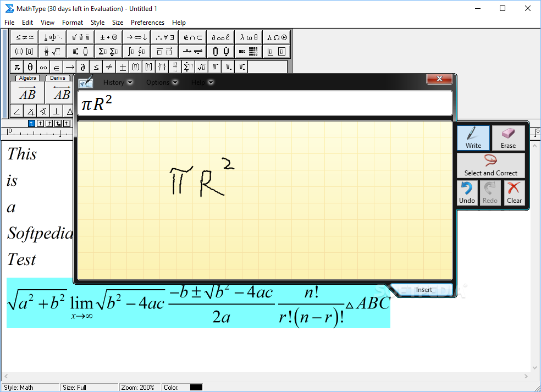
Task: Click the Insert button
Action: [424, 290]
